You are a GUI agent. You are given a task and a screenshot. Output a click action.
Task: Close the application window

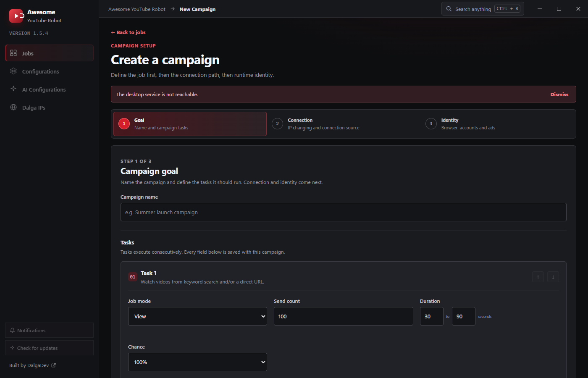pyautogui.click(x=578, y=9)
